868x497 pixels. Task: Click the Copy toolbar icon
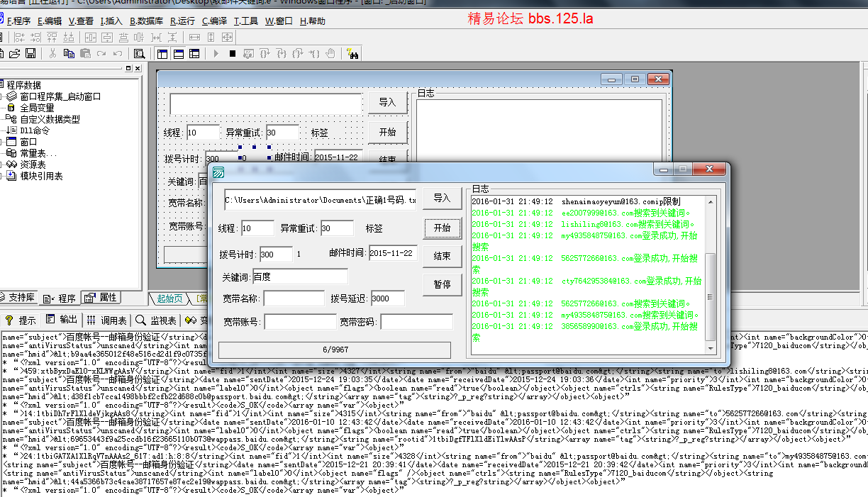(69, 54)
